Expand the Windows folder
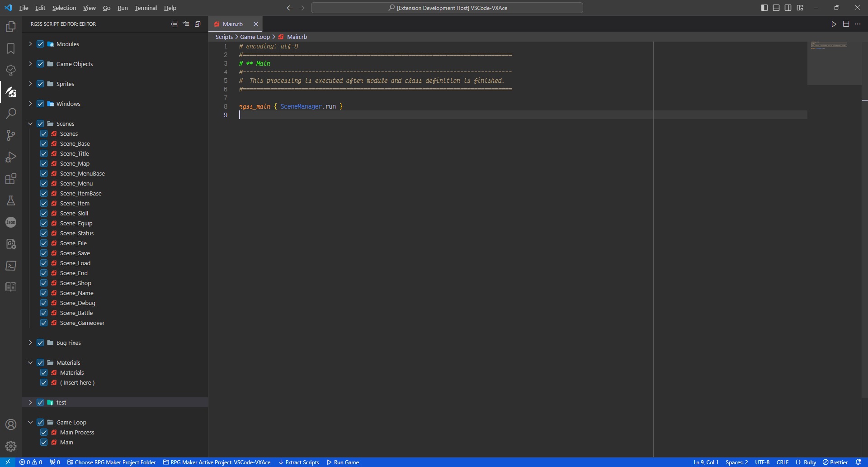Screen dimensions: 868x467 tap(30, 104)
